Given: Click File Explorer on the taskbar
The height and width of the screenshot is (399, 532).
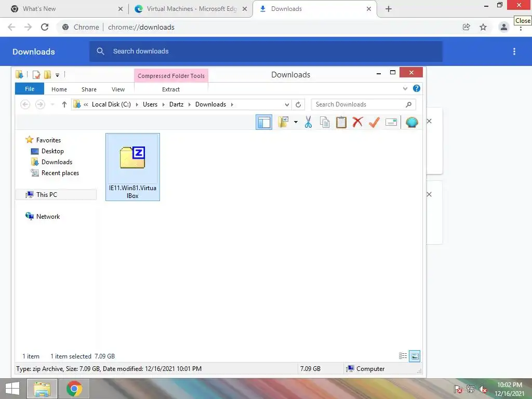Looking at the screenshot, I should (x=42, y=389).
